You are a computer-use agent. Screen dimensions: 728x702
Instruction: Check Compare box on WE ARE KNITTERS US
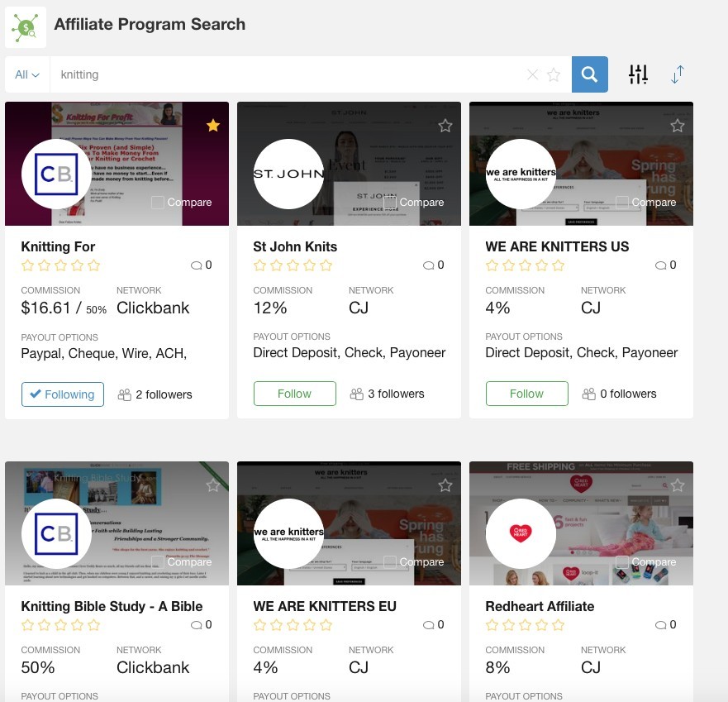622,202
